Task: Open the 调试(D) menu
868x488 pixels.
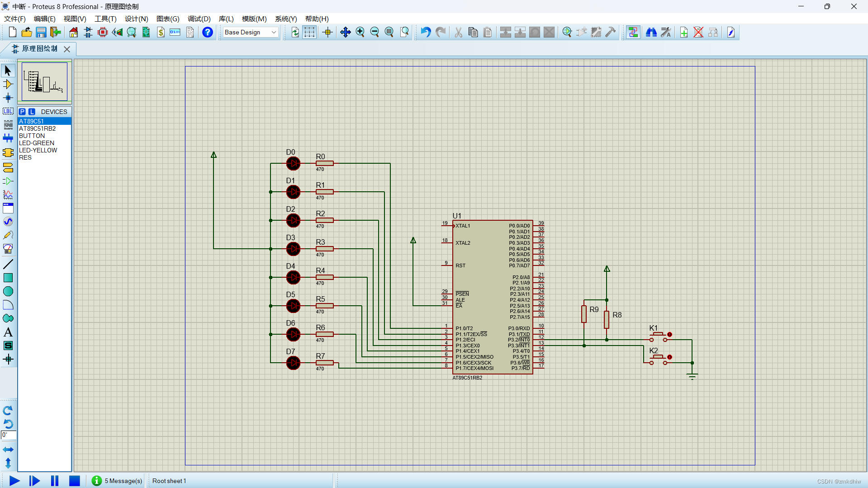Action: pyautogui.click(x=199, y=19)
